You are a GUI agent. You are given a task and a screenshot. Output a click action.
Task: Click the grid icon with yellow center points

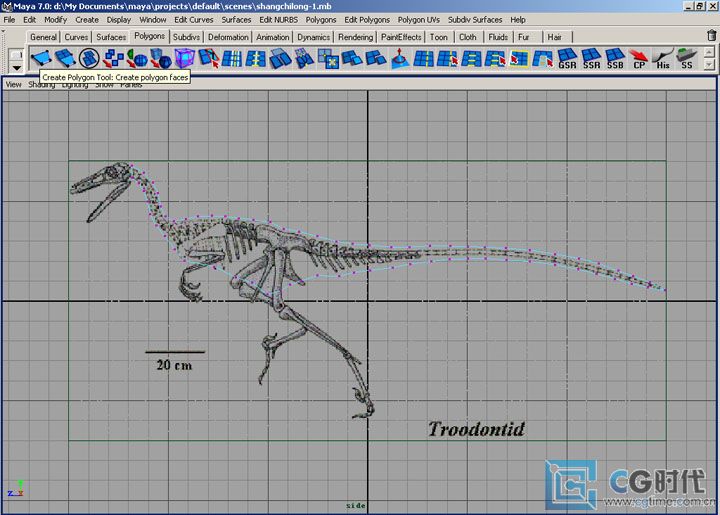click(x=256, y=58)
